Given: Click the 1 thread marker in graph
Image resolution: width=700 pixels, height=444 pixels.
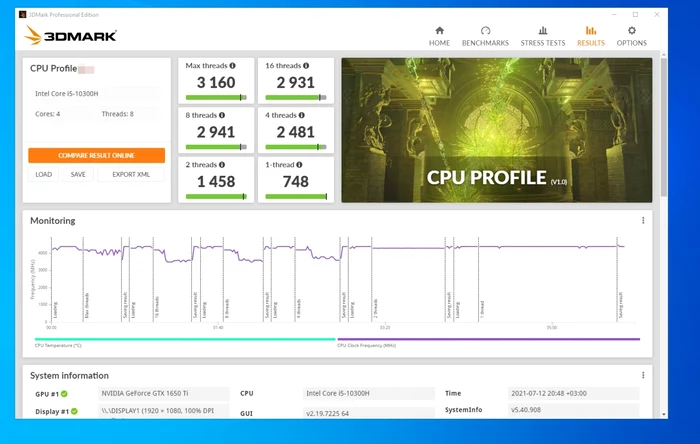Looking at the screenshot, I should (x=482, y=309).
